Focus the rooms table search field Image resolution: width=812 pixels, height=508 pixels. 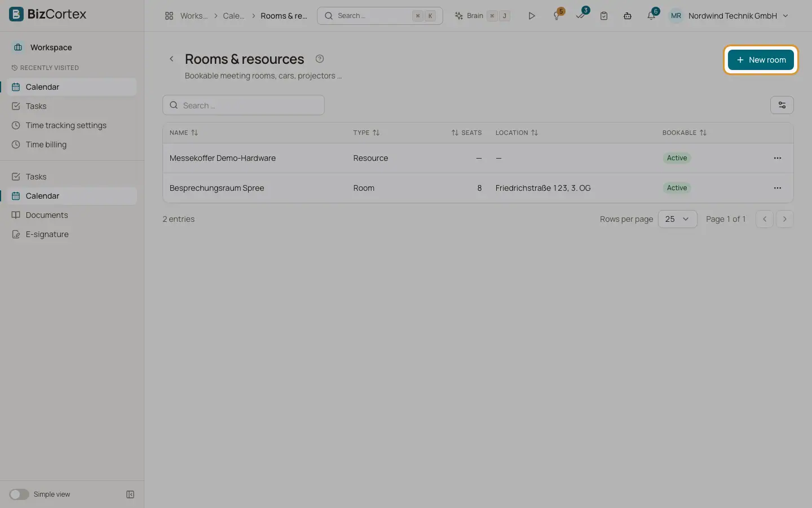(244, 105)
